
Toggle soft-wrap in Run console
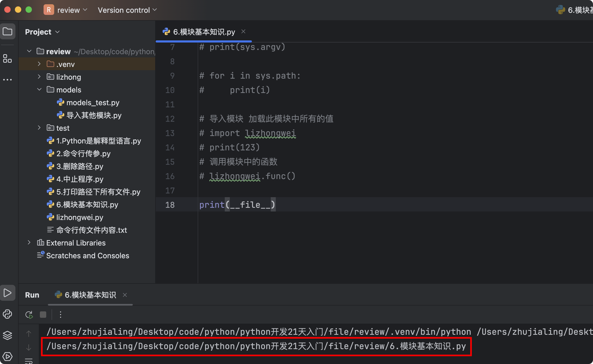click(29, 361)
